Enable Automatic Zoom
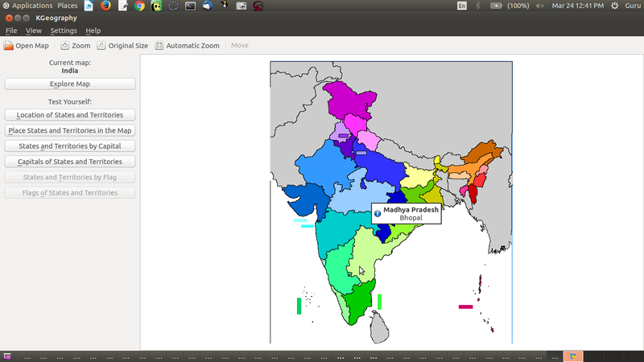644x362 pixels. [x=187, y=46]
